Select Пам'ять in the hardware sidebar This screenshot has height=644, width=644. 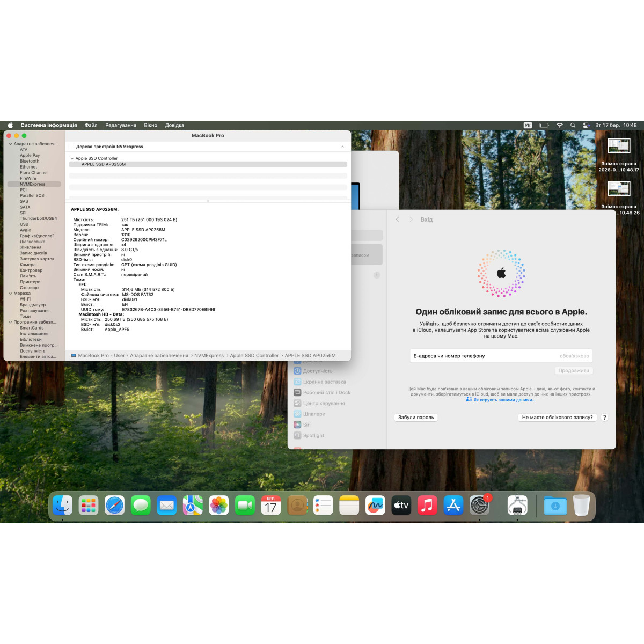tap(28, 276)
